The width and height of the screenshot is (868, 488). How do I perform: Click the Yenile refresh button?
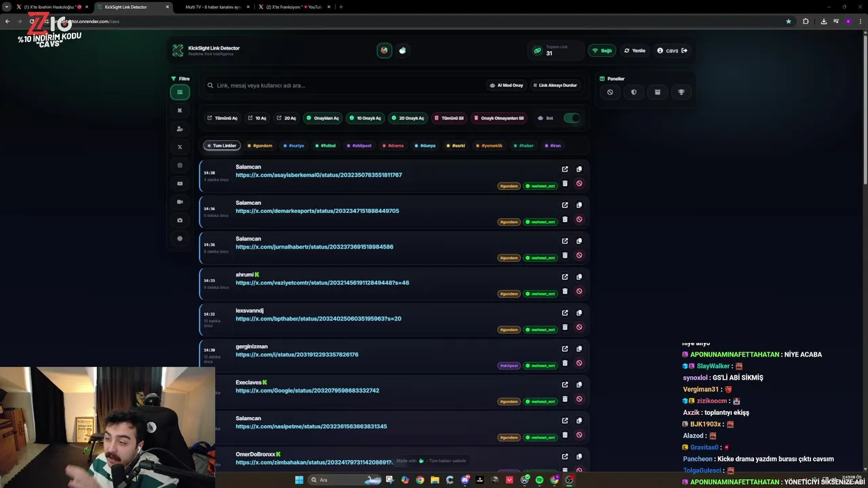click(635, 51)
